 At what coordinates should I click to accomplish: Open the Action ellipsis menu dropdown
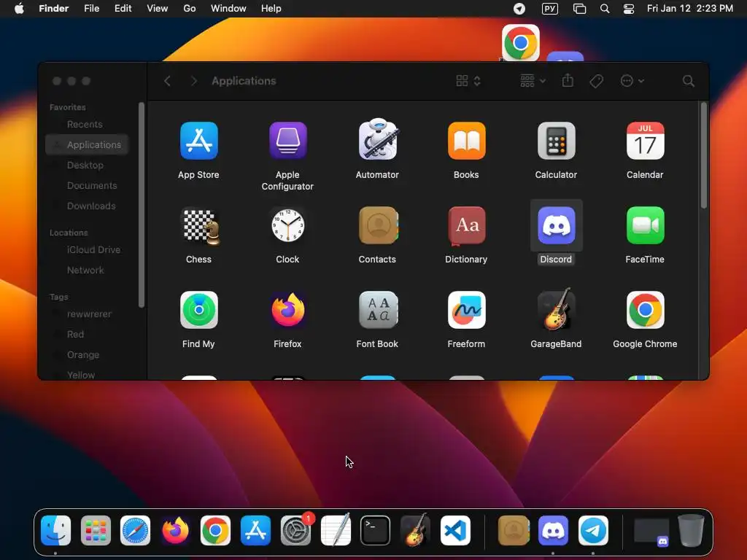[632, 81]
